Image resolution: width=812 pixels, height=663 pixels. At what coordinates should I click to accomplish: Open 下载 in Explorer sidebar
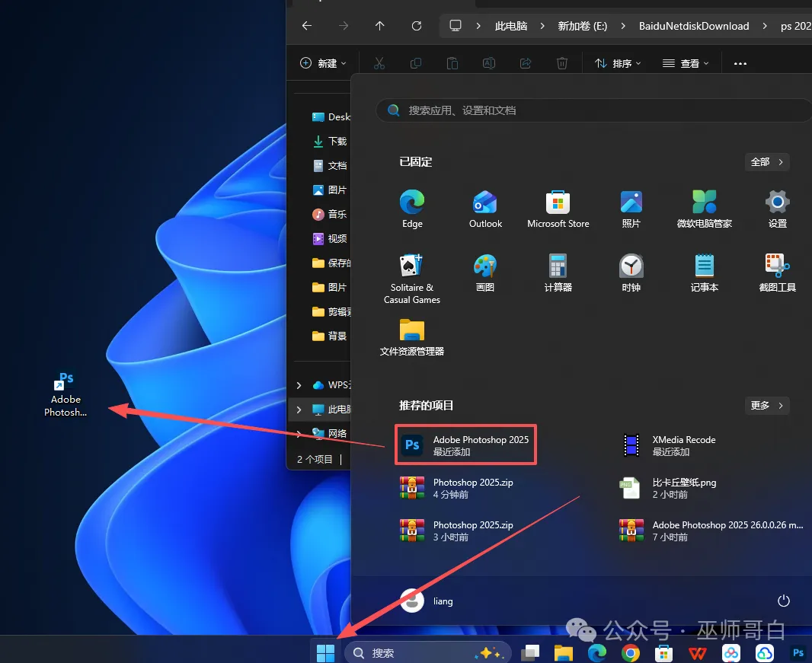point(331,141)
